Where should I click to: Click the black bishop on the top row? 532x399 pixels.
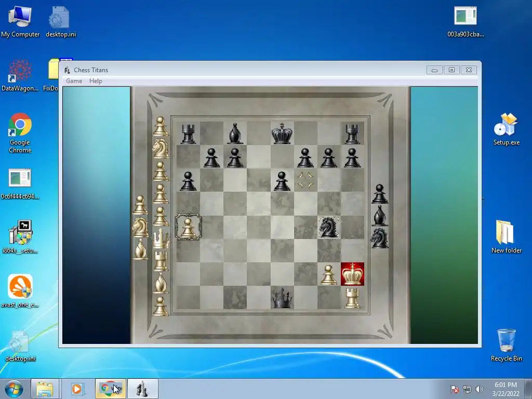pos(235,134)
